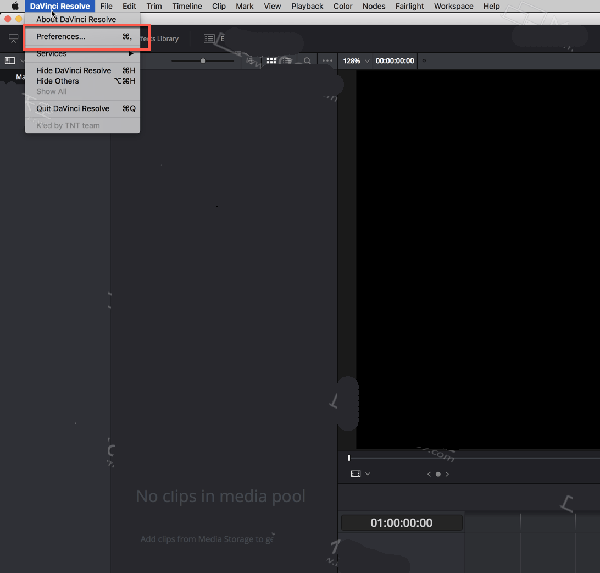Go to previous marker arrow
This screenshot has height=573, width=600.
click(x=429, y=474)
